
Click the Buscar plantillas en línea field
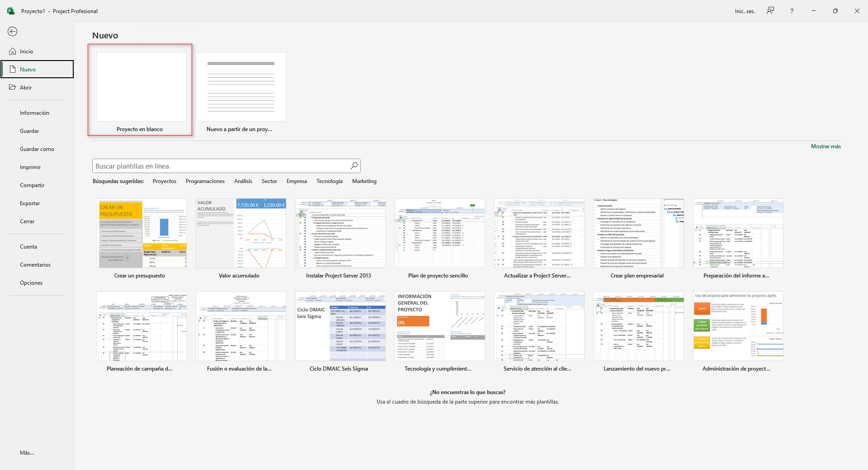pos(222,166)
